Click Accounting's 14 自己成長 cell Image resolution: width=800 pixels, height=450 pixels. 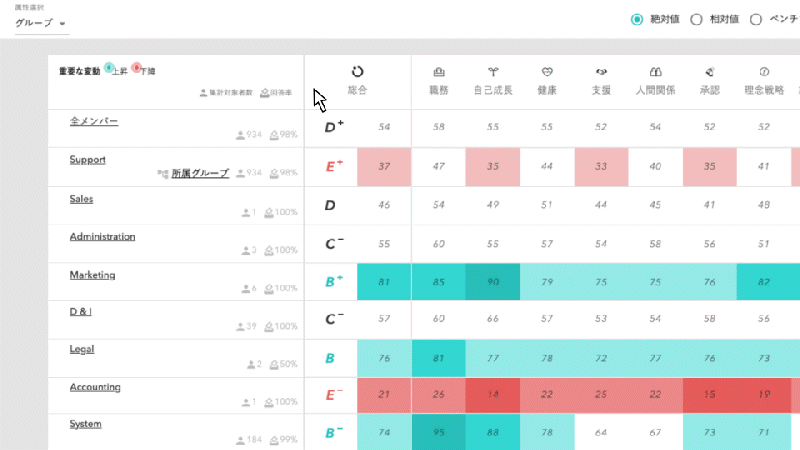tap(493, 394)
